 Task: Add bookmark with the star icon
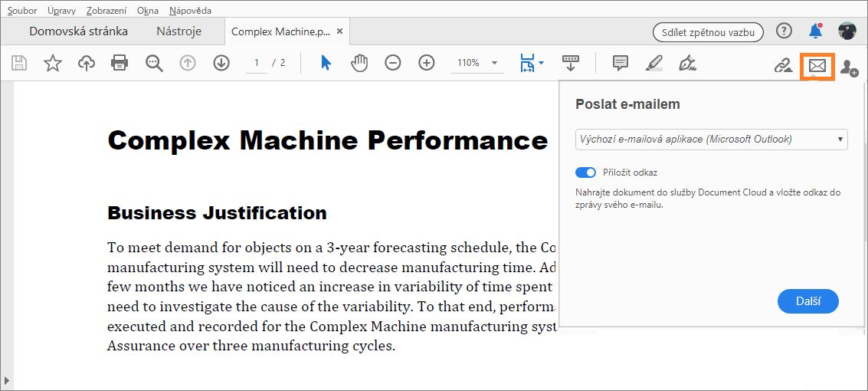coord(52,63)
